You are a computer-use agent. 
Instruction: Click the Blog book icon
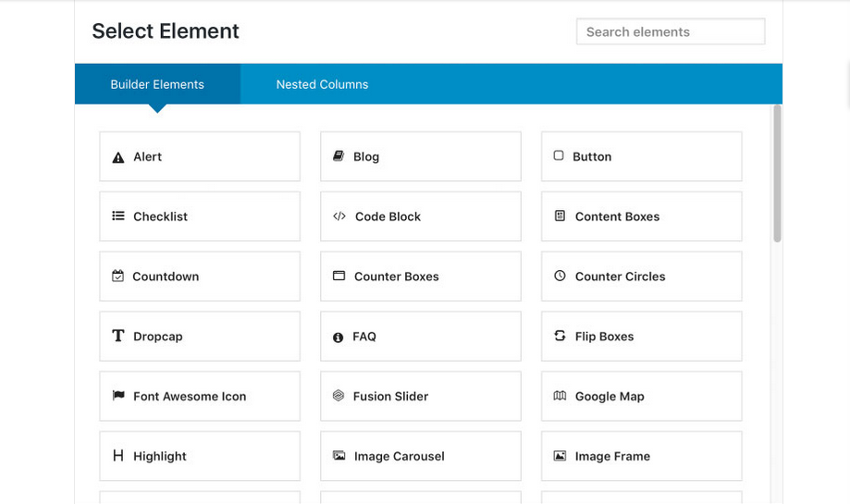[x=339, y=156]
